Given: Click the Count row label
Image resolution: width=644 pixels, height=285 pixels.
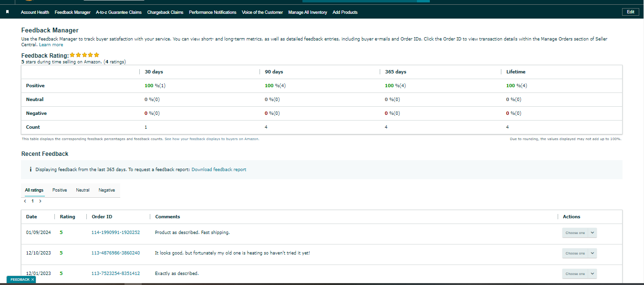Looking at the screenshot, I should [x=33, y=127].
